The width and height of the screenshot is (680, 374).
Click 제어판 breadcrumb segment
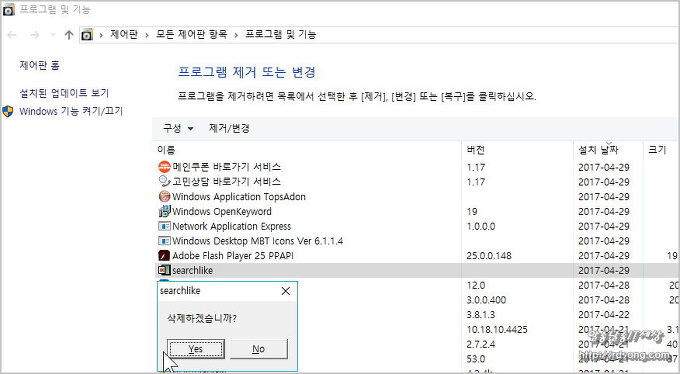[x=124, y=34]
